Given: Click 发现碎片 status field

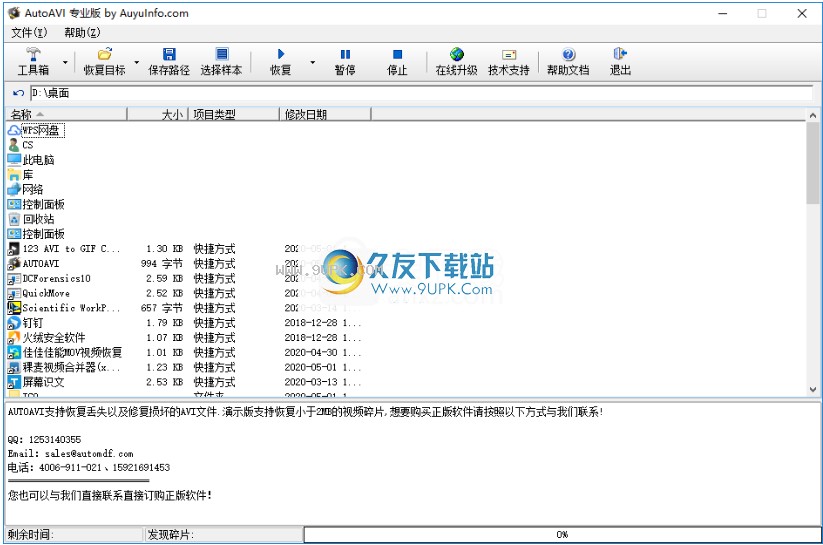Looking at the screenshot, I should click(224, 534).
